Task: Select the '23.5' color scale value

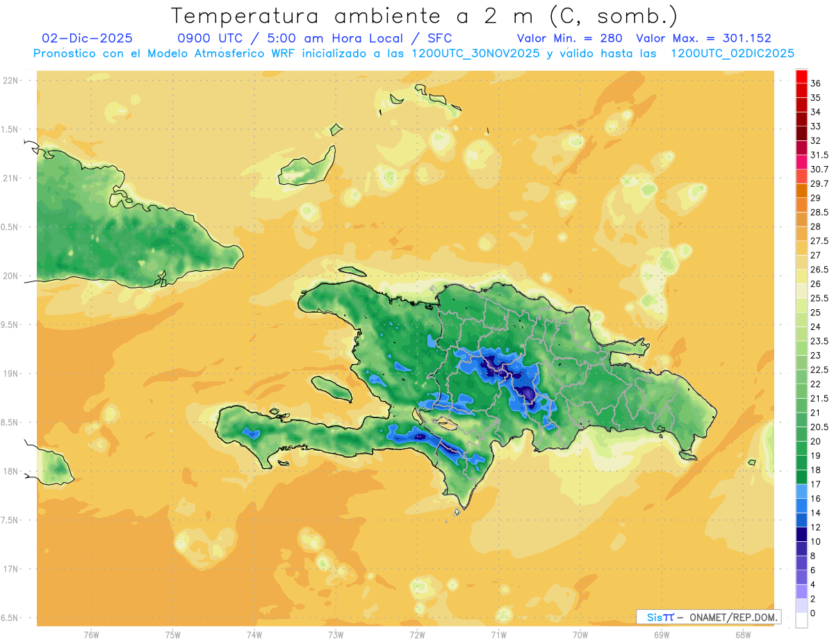Action: 819,341
